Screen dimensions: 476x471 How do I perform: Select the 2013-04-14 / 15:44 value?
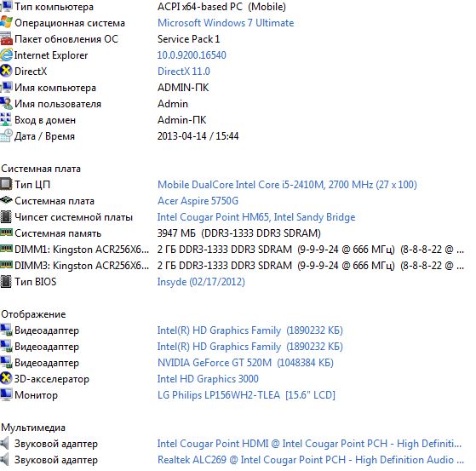(x=198, y=135)
